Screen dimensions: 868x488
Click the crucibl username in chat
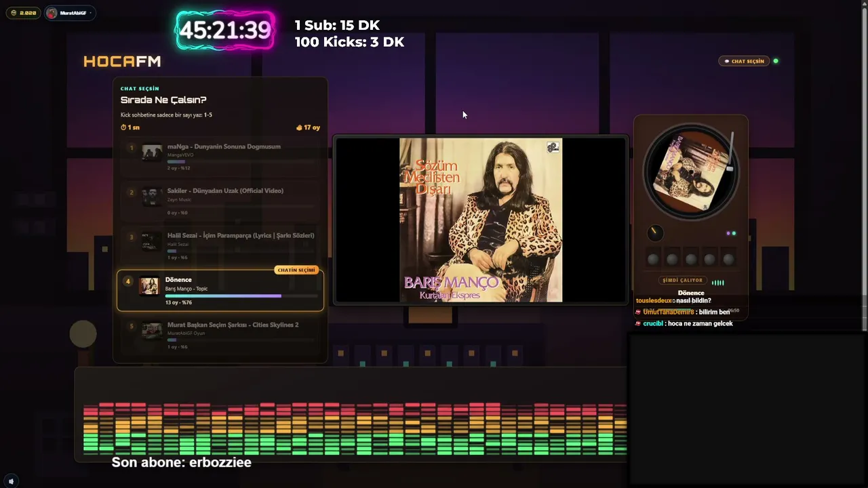coord(653,324)
